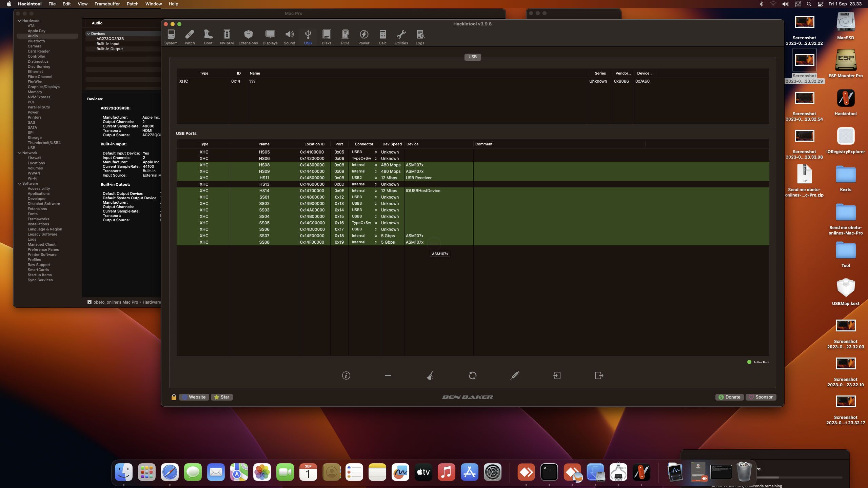Click the Import ports icon
Image resolution: width=868 pixels, height=488 pixels.
click(x=557, y=375)
